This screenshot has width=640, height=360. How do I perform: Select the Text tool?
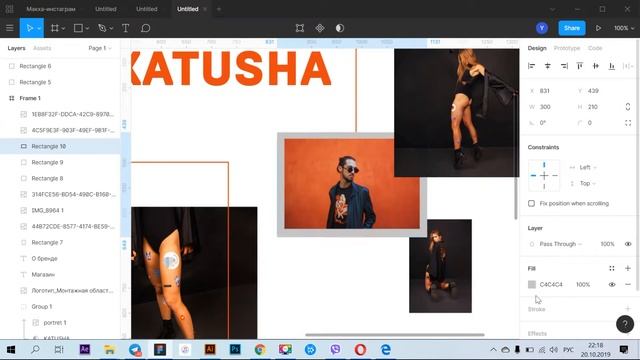125,28
